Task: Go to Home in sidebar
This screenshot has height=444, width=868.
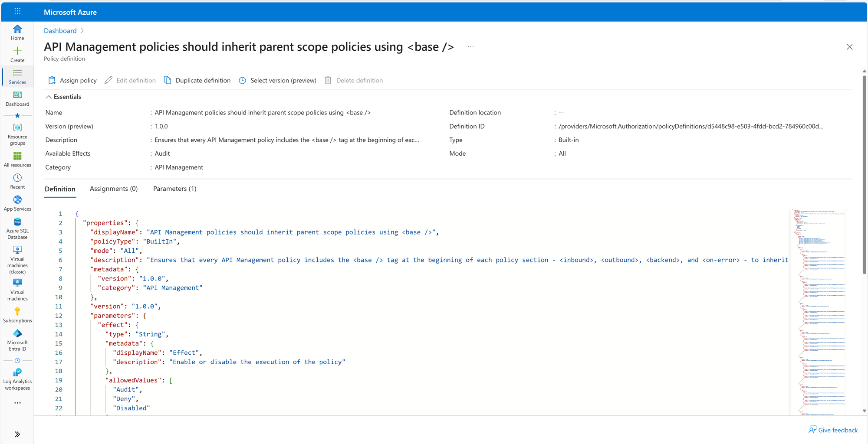Action: click(x=17, y=33)
